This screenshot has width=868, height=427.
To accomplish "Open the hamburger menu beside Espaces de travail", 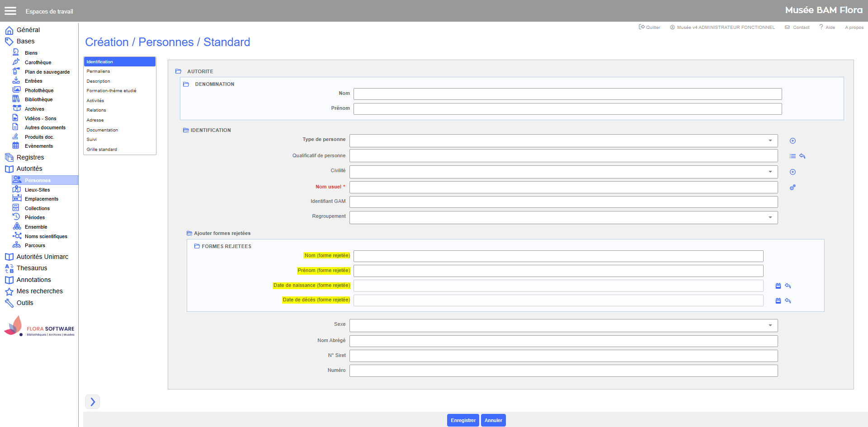I will (x=10, y=11).
